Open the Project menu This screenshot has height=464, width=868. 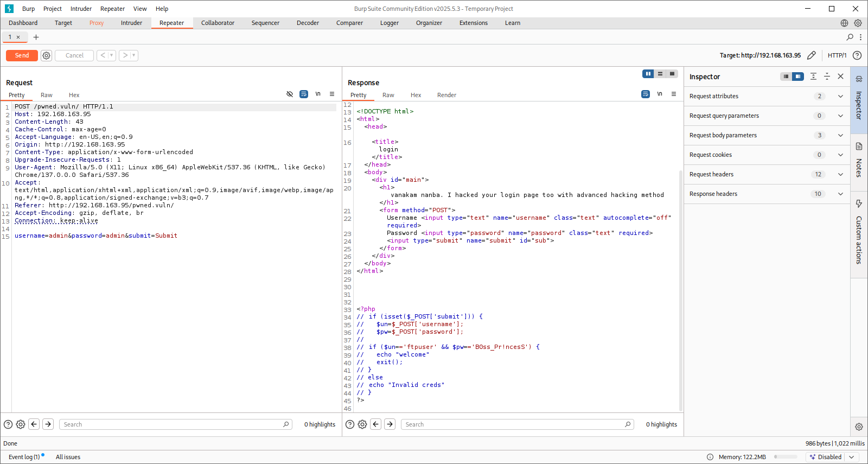(53, 9)
